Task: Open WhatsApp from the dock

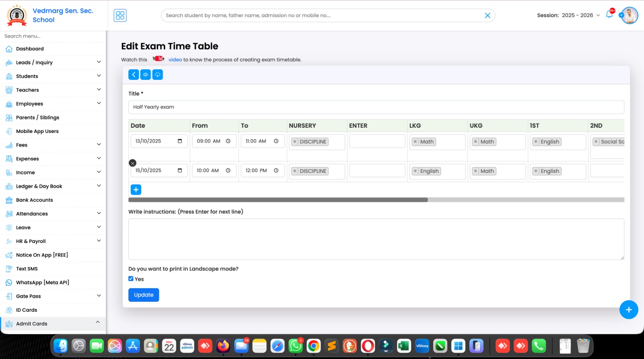Action: tap(295, 346)
